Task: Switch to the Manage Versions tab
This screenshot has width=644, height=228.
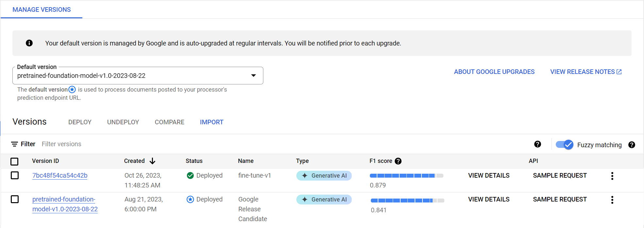Action: [41, 9]
